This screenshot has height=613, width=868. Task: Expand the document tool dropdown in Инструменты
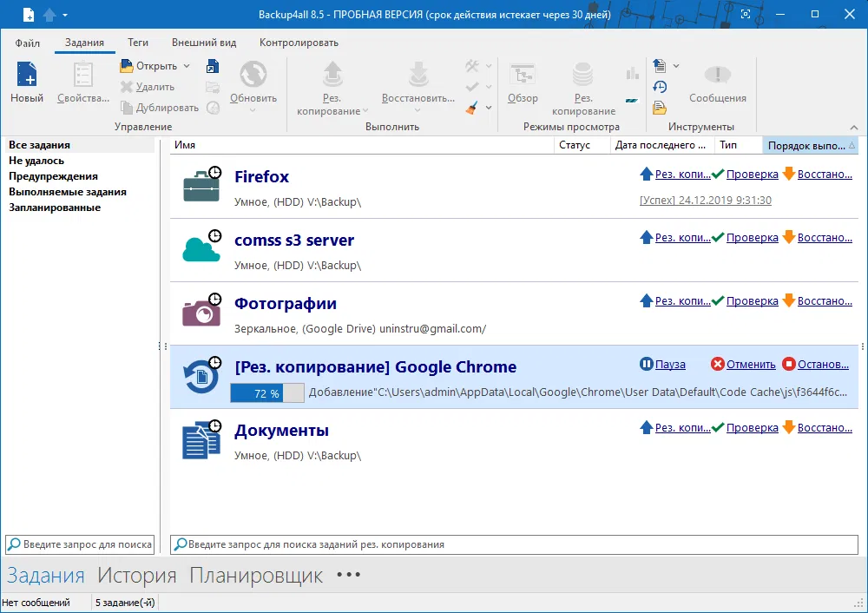tap(676, 66)
